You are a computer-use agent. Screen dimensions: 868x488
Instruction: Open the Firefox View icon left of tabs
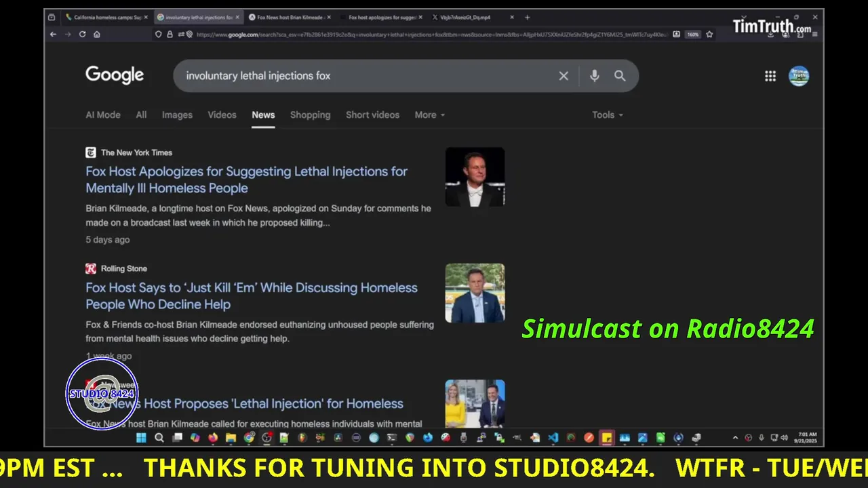coord(52,17)
